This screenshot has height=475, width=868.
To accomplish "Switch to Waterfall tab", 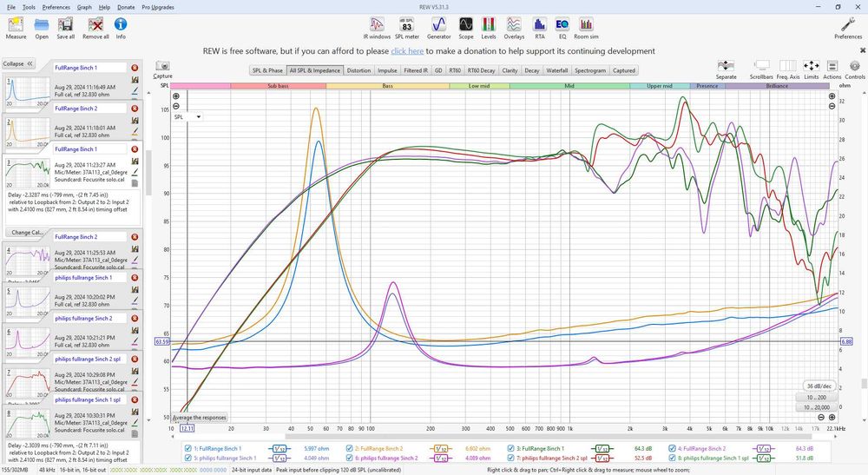I will (557, 70).
